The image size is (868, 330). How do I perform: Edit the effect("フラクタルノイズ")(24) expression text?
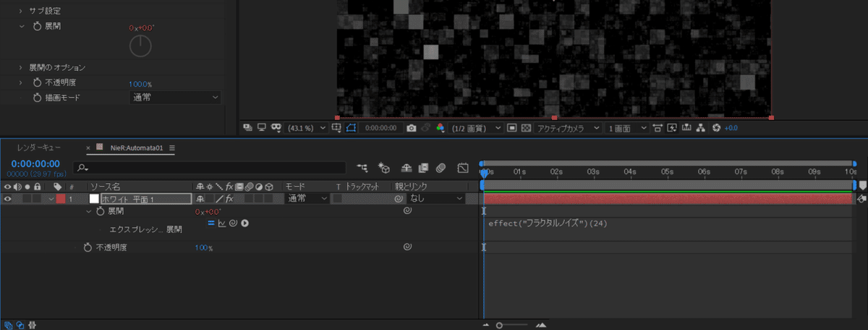pyautogui.click(x=548, y=224)
